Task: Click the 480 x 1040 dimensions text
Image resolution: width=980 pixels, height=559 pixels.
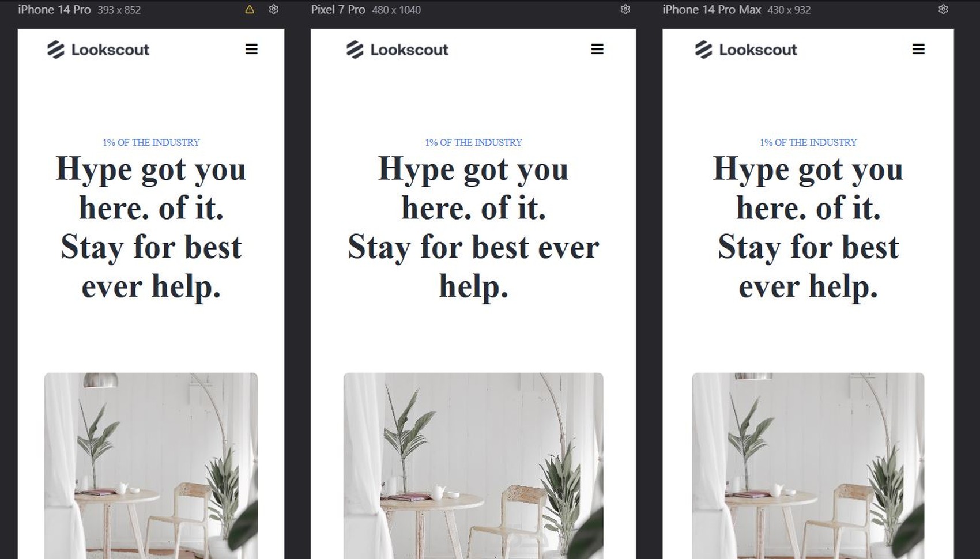Action: [396, 10]
